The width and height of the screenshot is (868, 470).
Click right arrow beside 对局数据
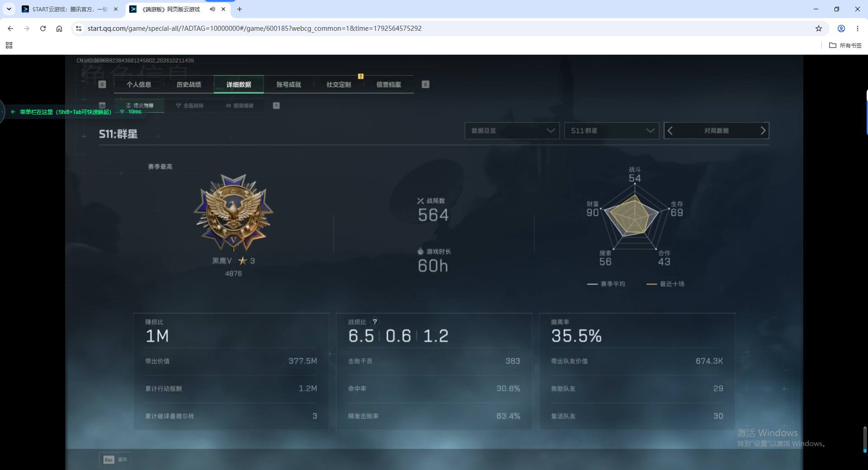click(x=763, y=131)
